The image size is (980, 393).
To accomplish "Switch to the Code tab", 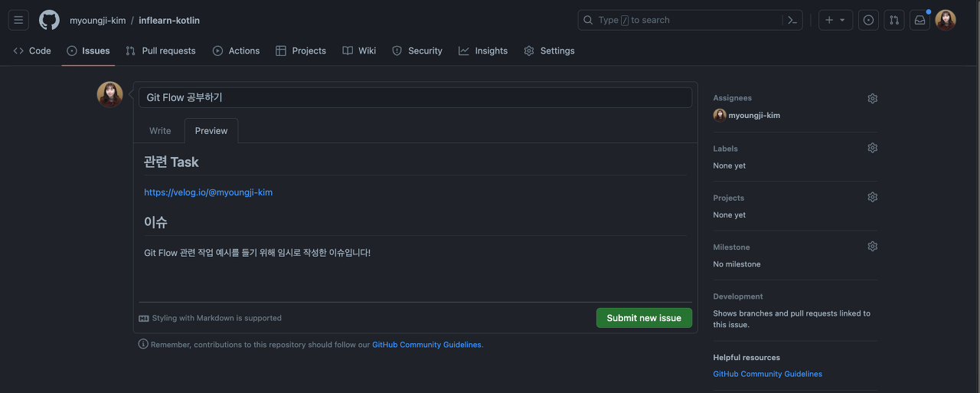I will 32,51.
